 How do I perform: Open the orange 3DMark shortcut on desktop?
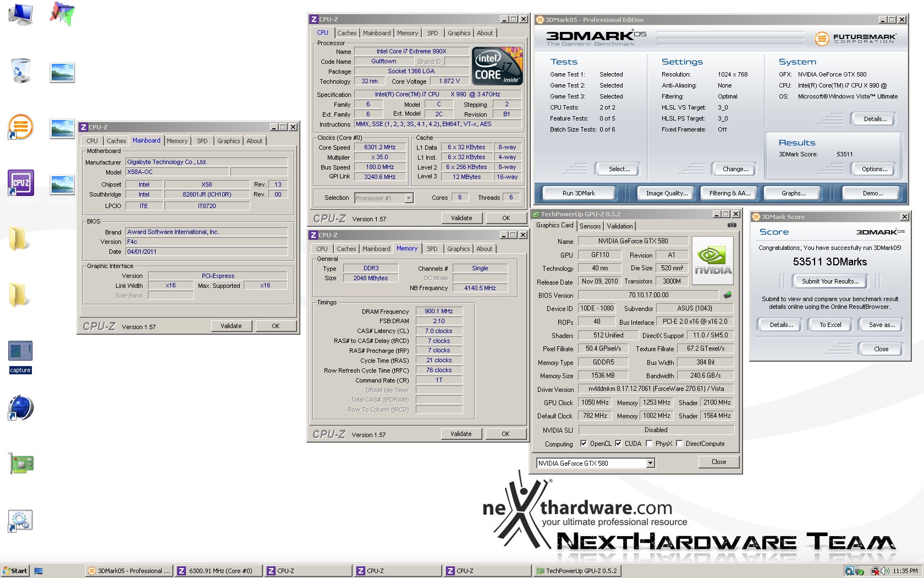[x=20, y=127]
